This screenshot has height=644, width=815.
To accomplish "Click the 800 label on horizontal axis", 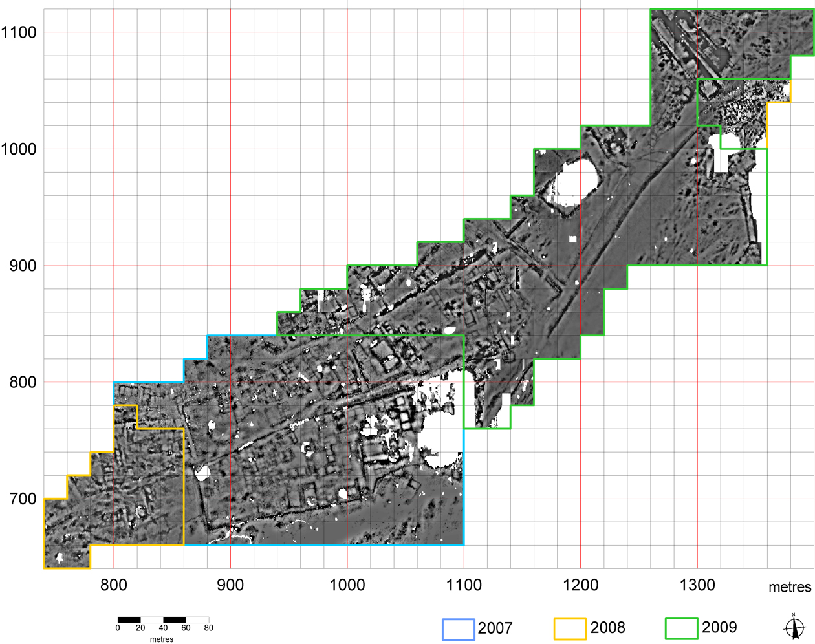I will pyautogui.click(x=114, y=585).
